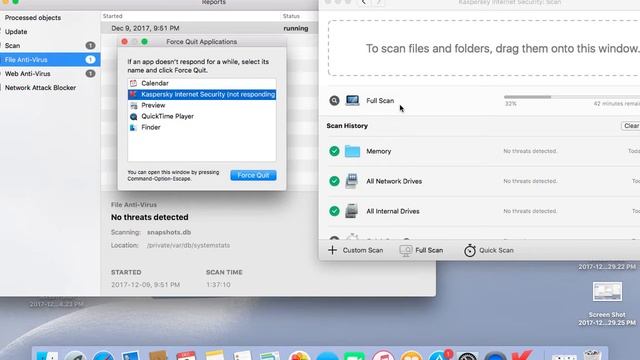Click the Started column header in Reports
This screenshot has width=640, height=360.
point(112,16)
